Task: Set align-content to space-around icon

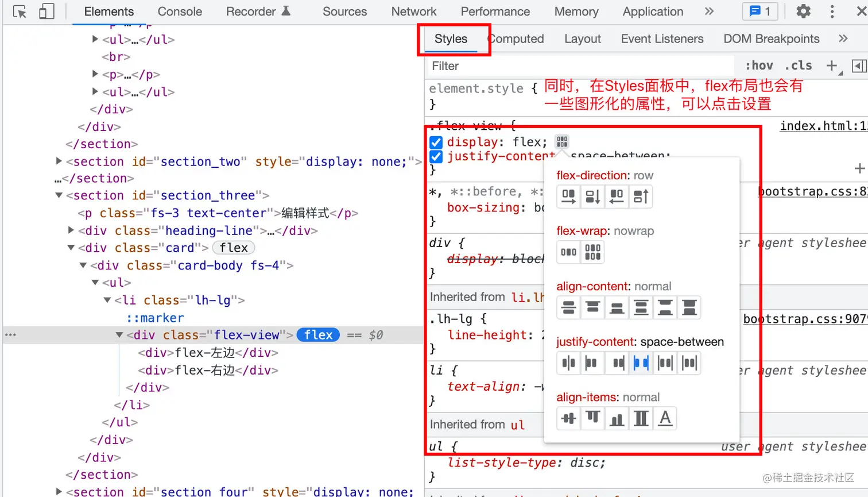Action: pos(641,307)
